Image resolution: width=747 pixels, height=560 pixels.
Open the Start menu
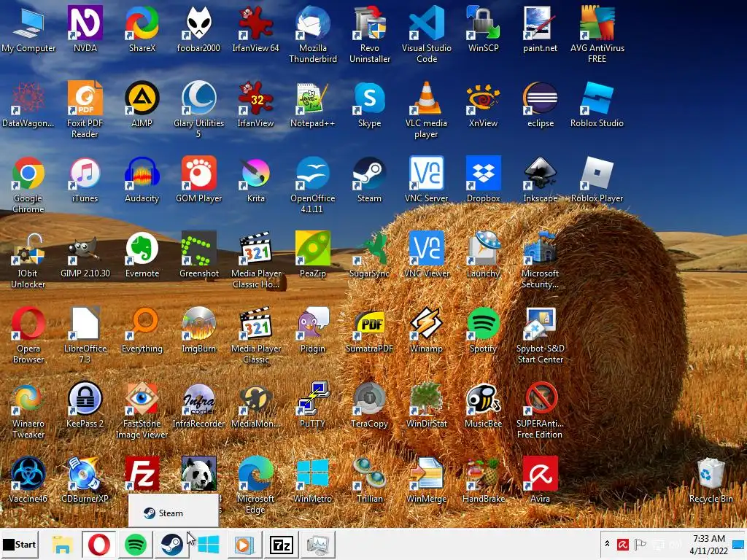point(19,544)
